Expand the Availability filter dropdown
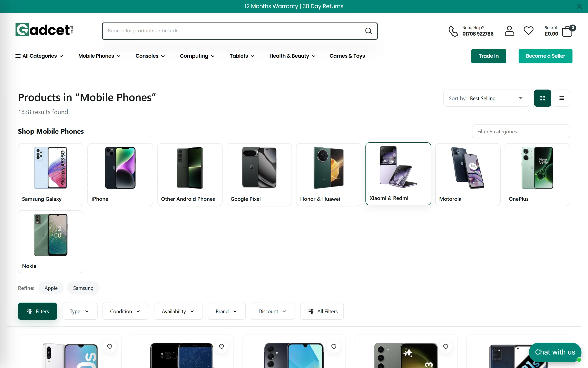 (x=178, y=311)
